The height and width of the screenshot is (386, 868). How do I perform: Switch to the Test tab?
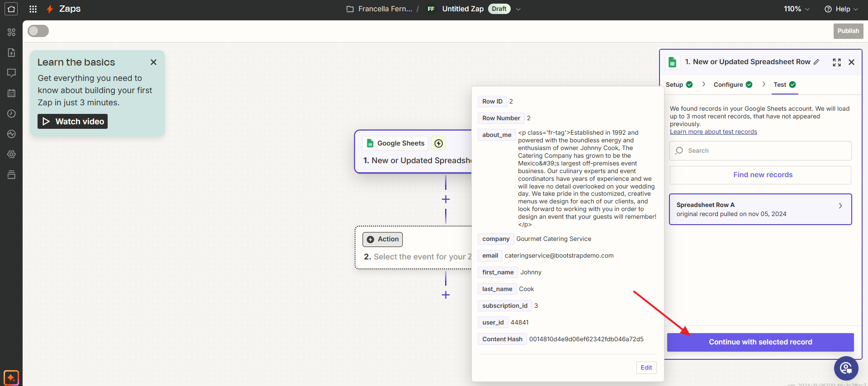pos(784,85)
